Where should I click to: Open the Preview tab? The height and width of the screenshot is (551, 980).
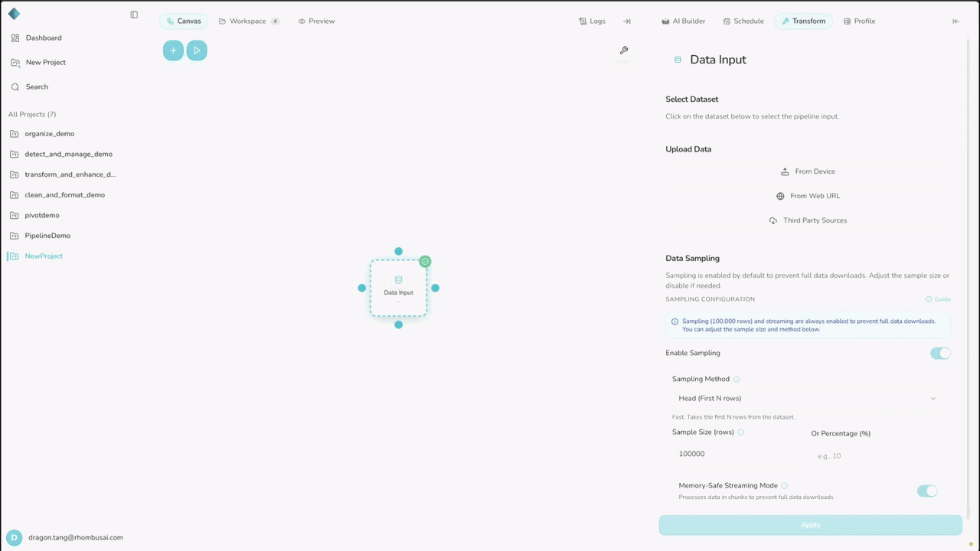(x=317, y=21)
